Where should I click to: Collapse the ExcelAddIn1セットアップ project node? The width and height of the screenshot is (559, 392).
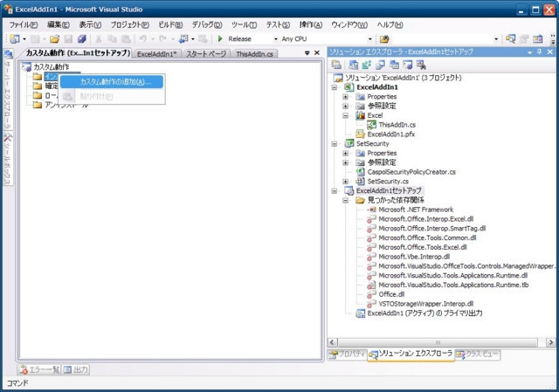pos(335,191)
